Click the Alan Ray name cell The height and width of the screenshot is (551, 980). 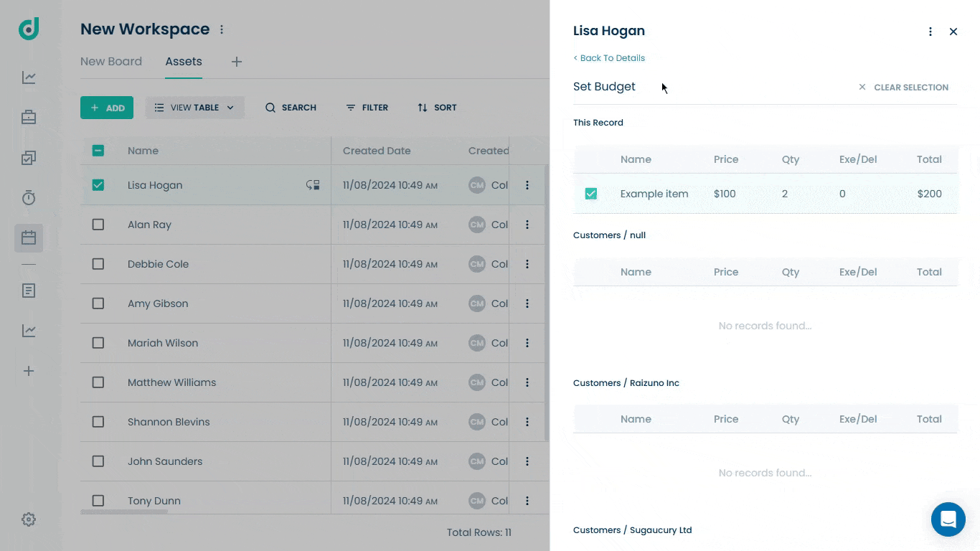149,225
